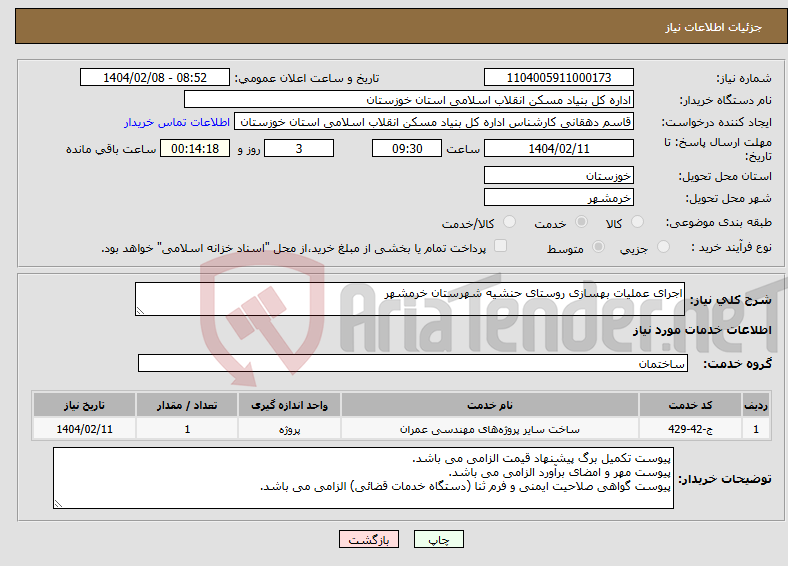This screenshot has height=566, width=788.
Task: Toggle the اسناد خزانه اسلامی payment checkbox
Action: pos(500,246)
